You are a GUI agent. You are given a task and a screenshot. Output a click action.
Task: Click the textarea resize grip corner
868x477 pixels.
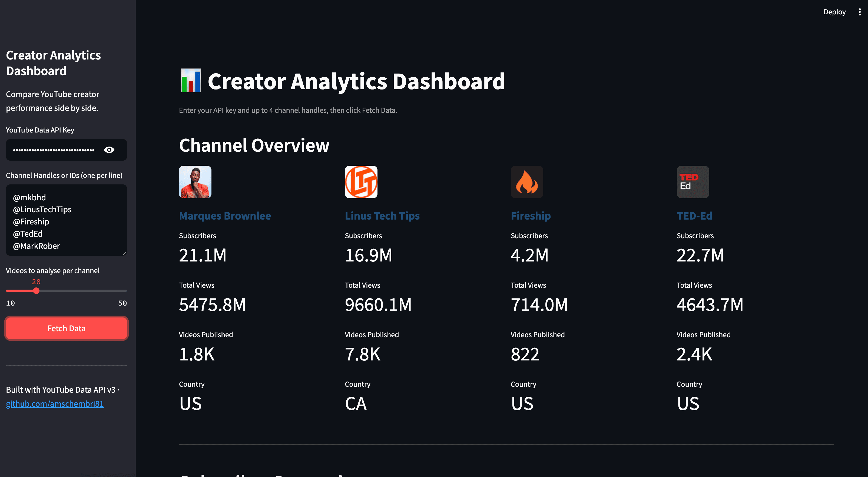tap(124, 253)
